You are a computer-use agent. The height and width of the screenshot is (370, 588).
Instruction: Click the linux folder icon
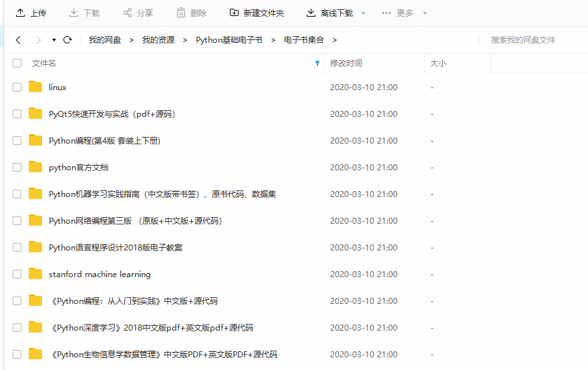point(35,87)
